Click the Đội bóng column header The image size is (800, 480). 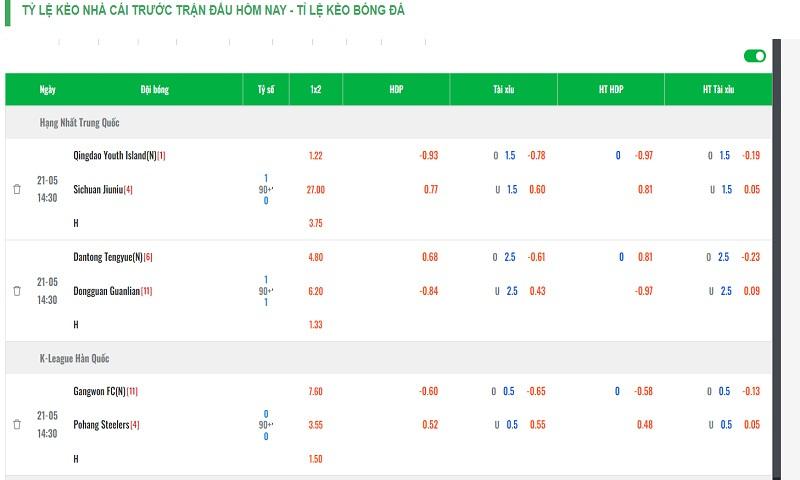click(x=154, y=90)
